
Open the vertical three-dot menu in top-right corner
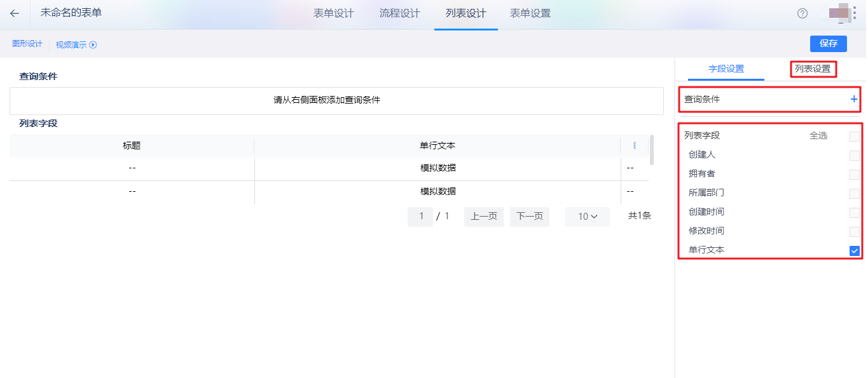click(855, 13)
